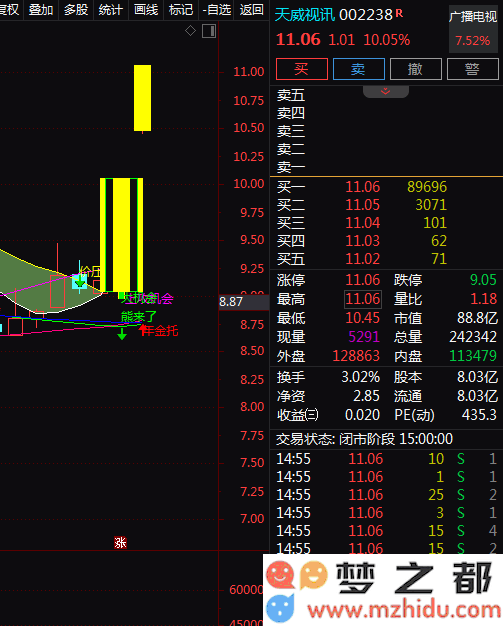Click 买一 volume 89696
This screenshot has width=503, height=626.
[427, 187]
